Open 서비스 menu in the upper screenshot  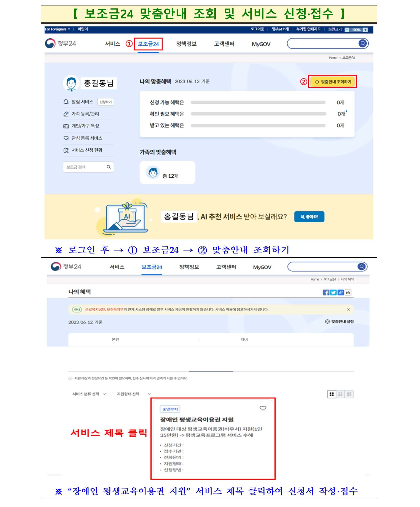(x=112, y=44)
